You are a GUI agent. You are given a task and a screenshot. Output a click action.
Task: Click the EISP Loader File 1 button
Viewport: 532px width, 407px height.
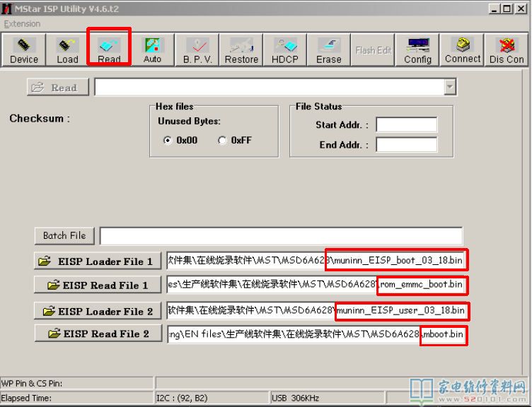tap(98, 261)
